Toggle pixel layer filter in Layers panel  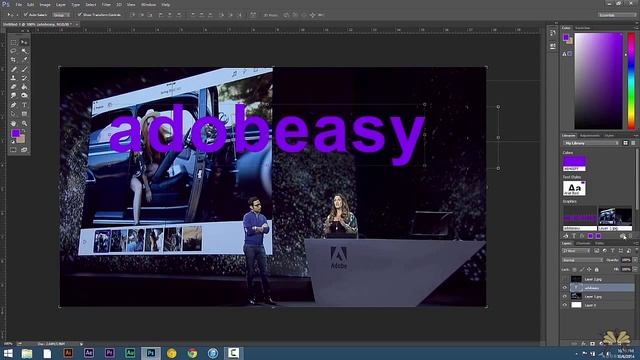597,251
